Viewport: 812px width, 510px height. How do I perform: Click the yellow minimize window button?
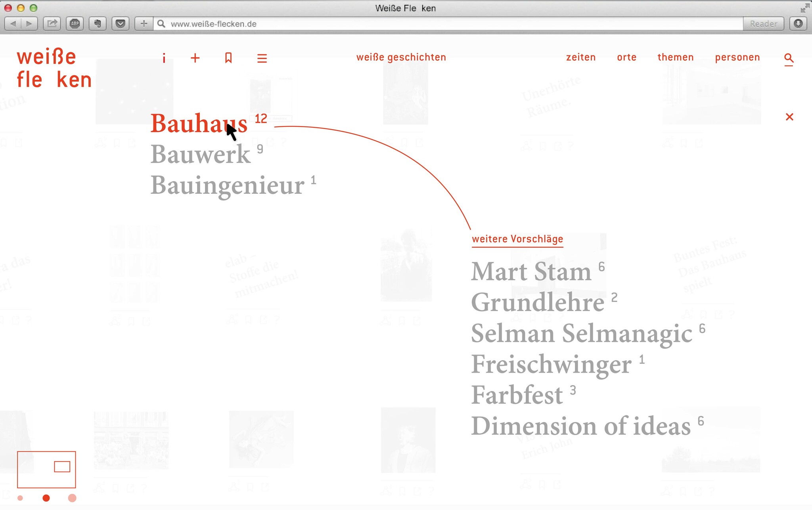[21, 8]
